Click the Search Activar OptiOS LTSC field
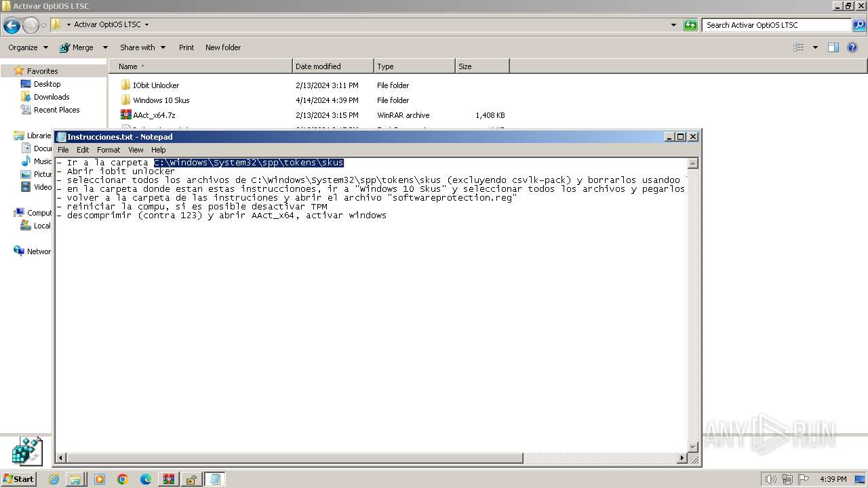The height and width of the screenshot is (488, 868). click(x=777, y=25)
